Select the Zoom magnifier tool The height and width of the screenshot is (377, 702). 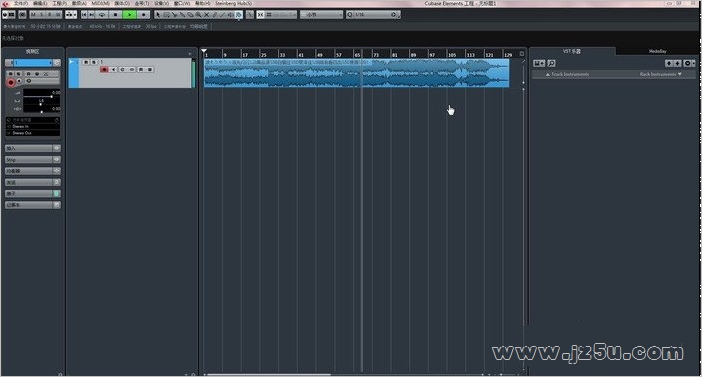198,14
